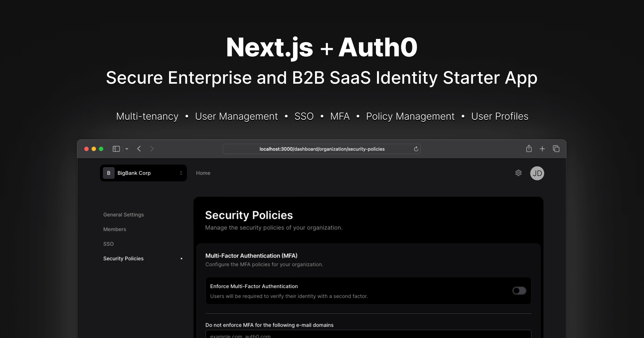The height and width of the screenshot is (338, 644).
Task: Enable Enforce Multi-Factor Authentication
Action: point(519,291)
